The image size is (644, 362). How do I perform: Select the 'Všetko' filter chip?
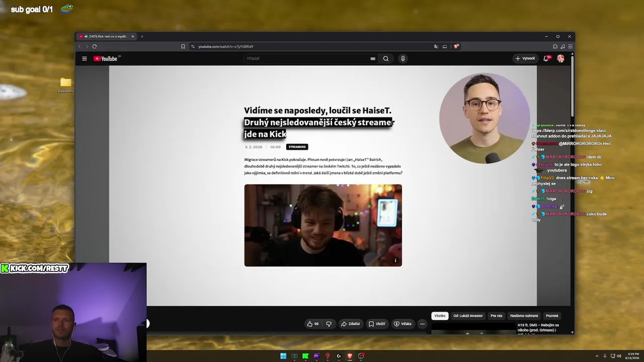point(440,316)
